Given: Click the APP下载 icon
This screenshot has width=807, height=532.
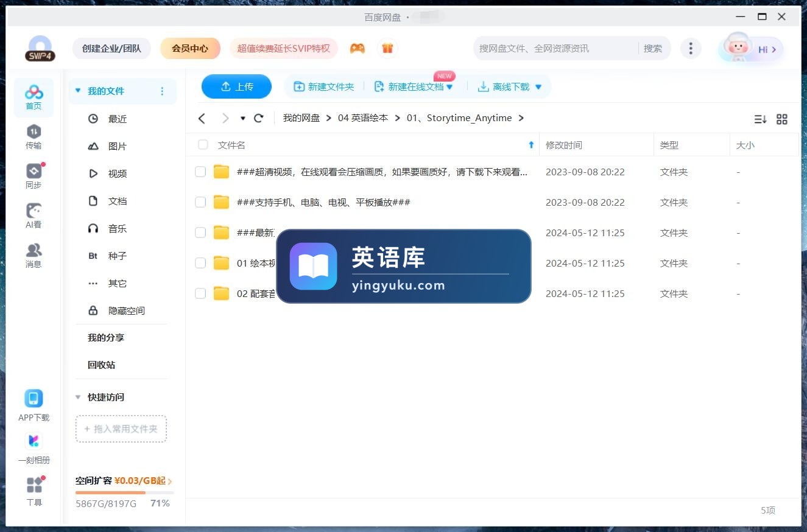Looking at the screenshot, I should (x=33, y=399).
